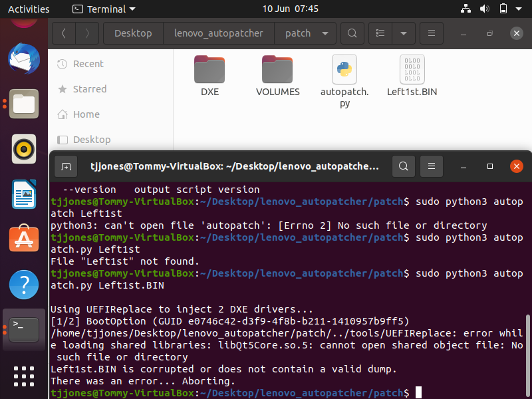Search files in the Files window

click(x=352, y=33)
